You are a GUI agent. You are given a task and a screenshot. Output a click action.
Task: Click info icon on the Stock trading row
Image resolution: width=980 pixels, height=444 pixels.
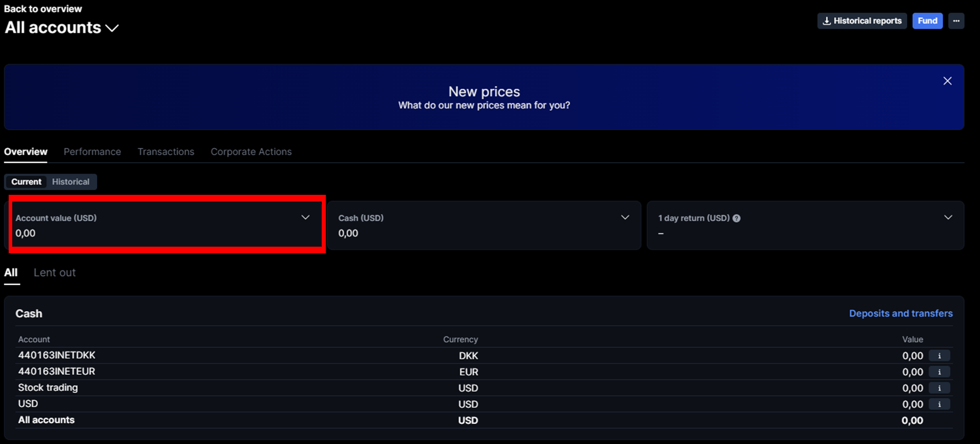(939, 388)
